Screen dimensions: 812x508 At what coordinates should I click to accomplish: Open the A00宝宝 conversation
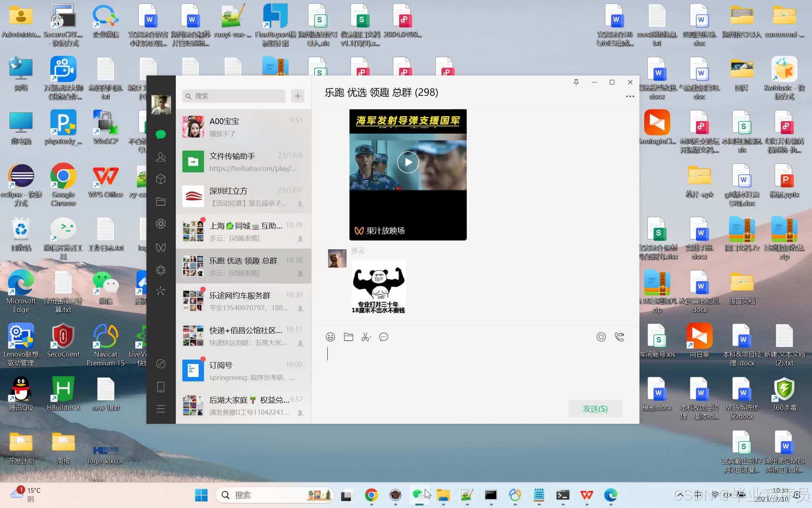244,127
